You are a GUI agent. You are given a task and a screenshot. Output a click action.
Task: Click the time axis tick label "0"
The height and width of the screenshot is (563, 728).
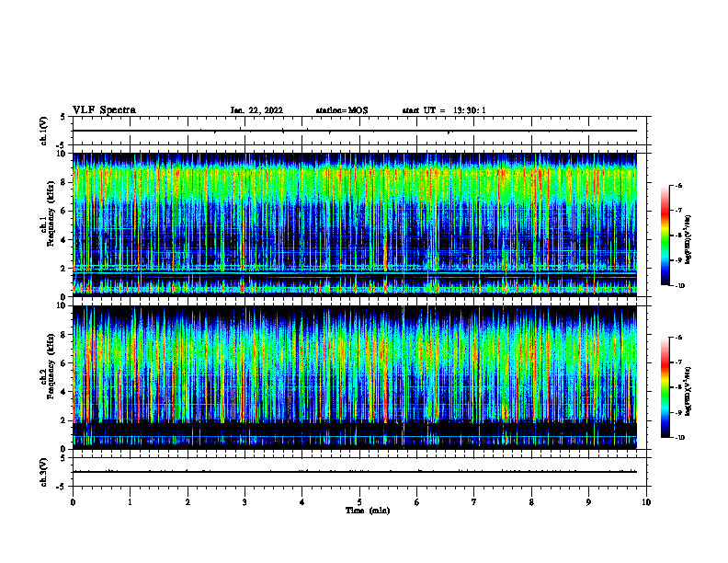click(x=73, y=502)
